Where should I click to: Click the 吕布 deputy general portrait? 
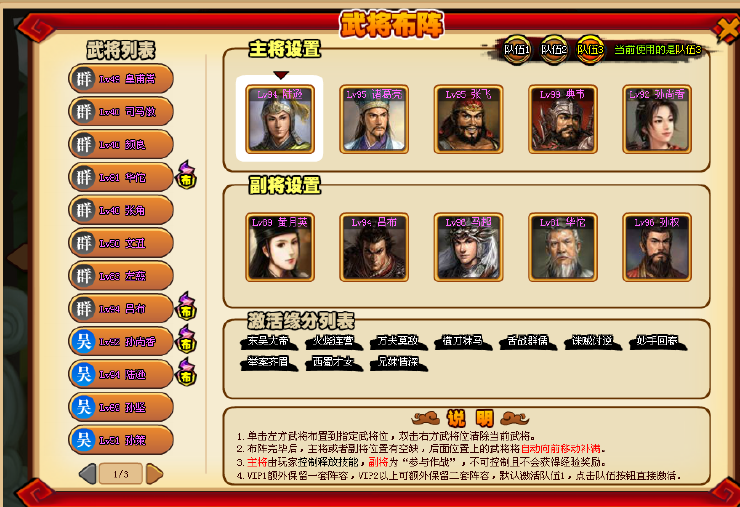[374, 247]
